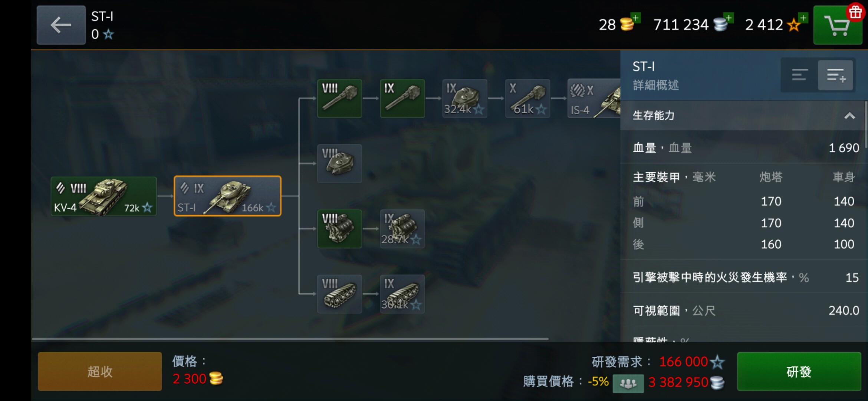The width and height of the screenshot is (868, 401).
Task: Tap the back arrow button
Action: pyautogui.click(x=61, y=25)
